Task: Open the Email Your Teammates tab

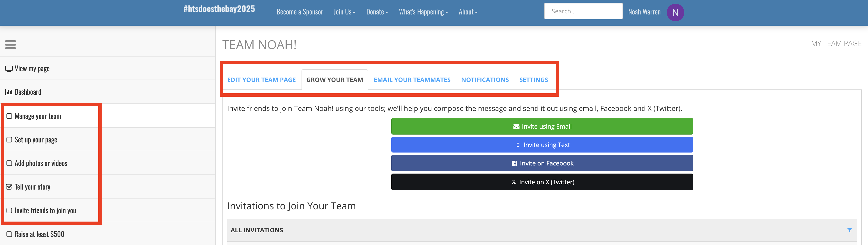Action: [412, 80]
